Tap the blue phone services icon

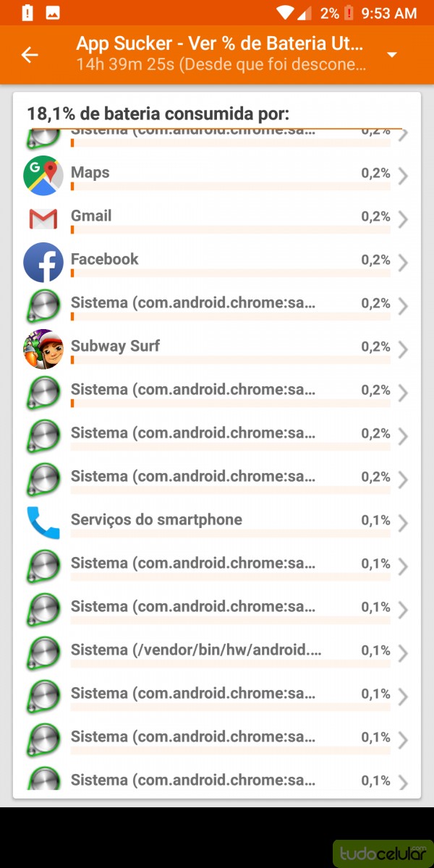(x=43, y=522)
